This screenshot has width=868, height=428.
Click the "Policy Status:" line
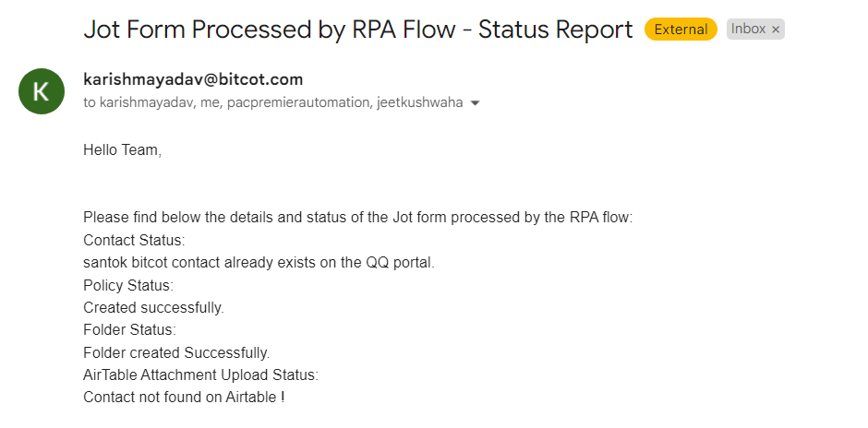pos(127,285)
